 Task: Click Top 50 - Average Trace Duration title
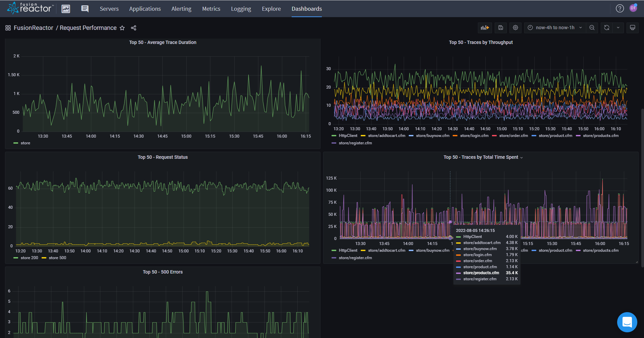[163, 42]
